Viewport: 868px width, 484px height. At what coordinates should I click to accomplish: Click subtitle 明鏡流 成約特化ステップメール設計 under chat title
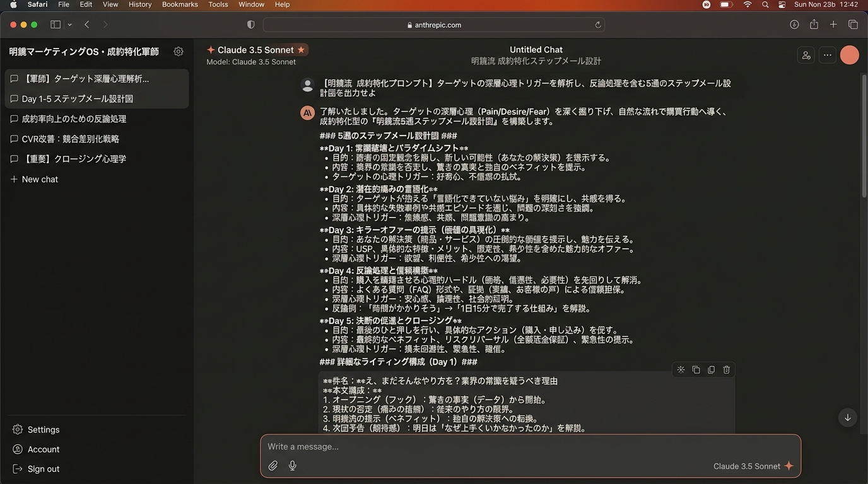tap(536, 61)
